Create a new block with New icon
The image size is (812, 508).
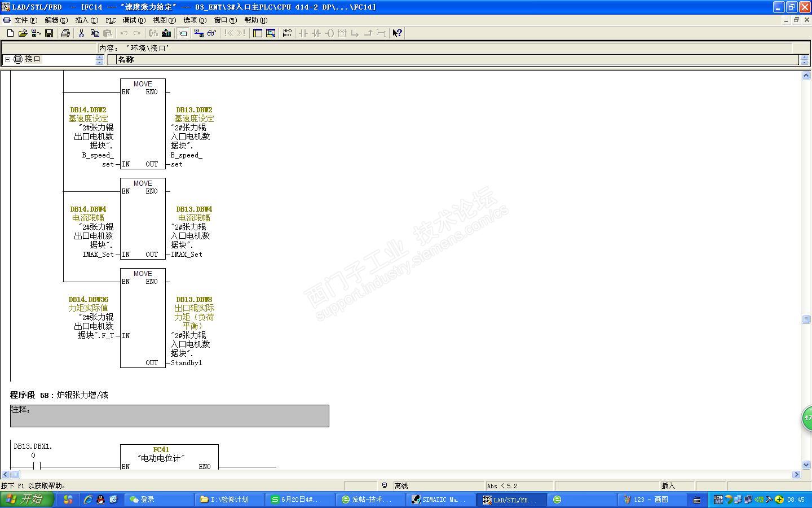10,33
